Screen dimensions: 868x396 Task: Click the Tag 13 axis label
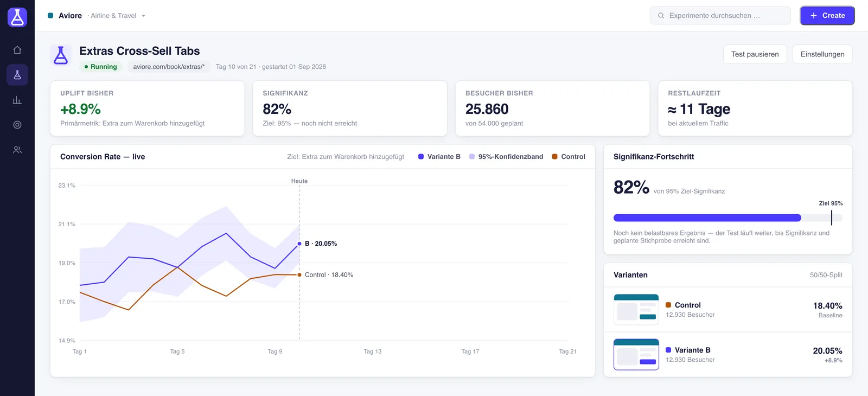tap(373, 352)
